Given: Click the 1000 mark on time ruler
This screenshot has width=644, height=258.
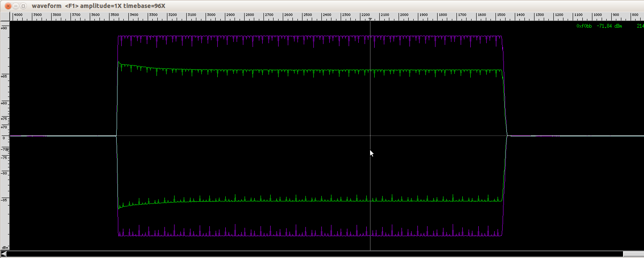Looking at the screenshot, I should click(x=597, y=15).
